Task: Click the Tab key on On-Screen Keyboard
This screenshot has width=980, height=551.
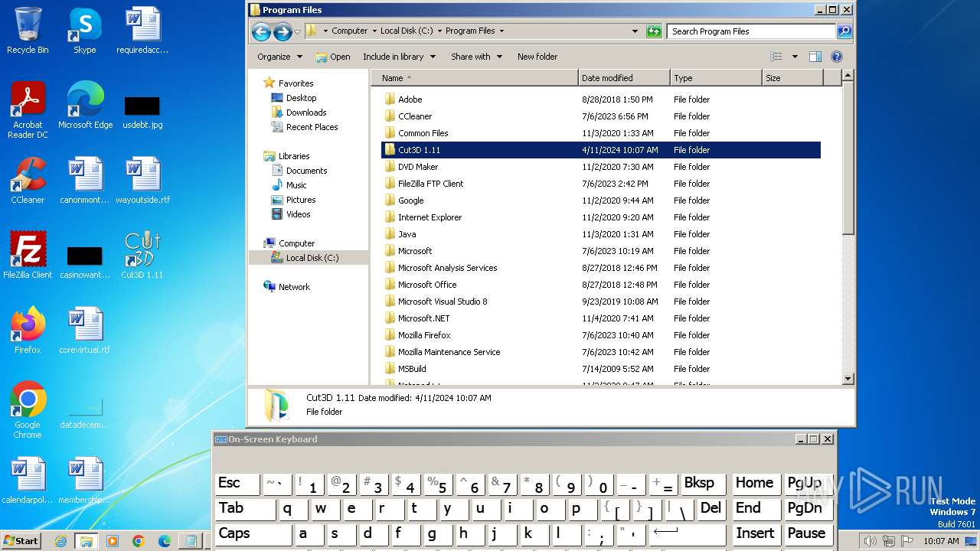Action: (246, 509)
